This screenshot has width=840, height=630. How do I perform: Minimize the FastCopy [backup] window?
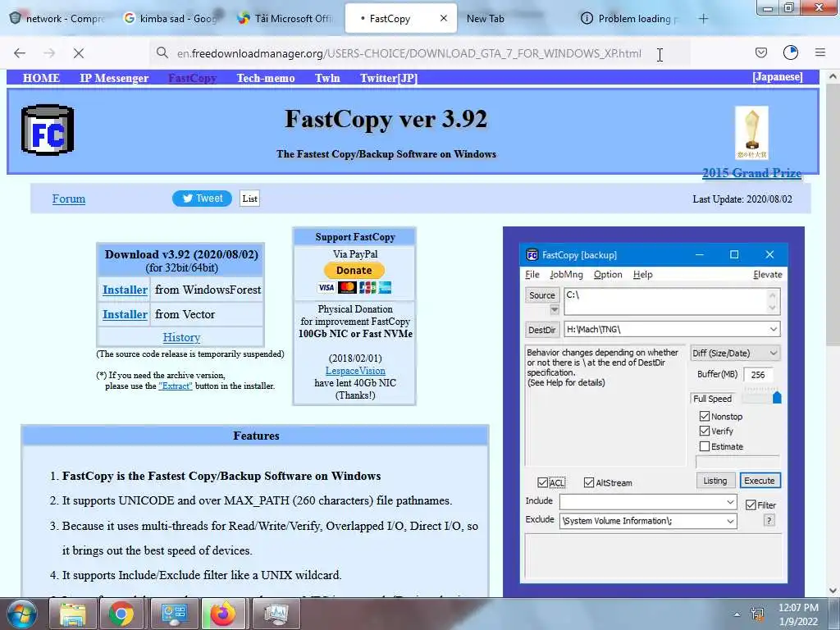click(x=699, y=254)
